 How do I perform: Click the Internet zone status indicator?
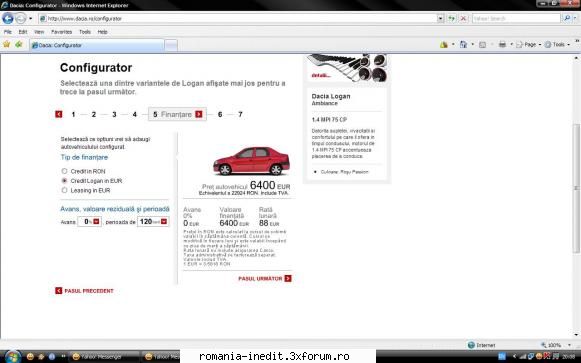coord(482,345)
